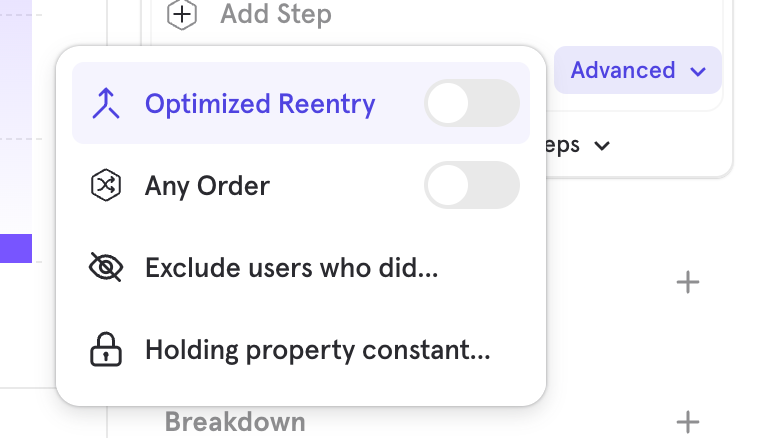Click the plus icon above the Breakdown row
The width and height of the screenshot is (766, 438).
click(x=688, y=283)
